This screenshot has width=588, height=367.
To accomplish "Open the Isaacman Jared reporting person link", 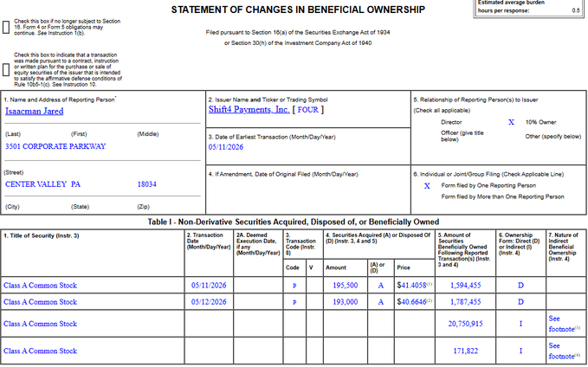I will [34, 112].
